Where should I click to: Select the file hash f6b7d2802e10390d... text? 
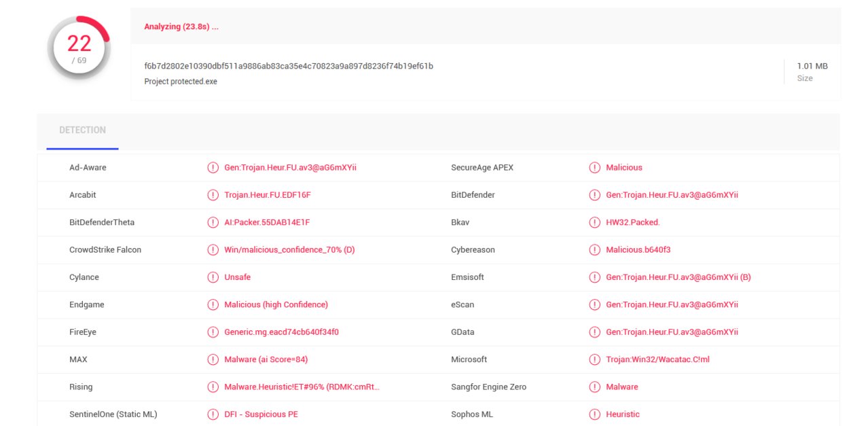click(289, 66)
